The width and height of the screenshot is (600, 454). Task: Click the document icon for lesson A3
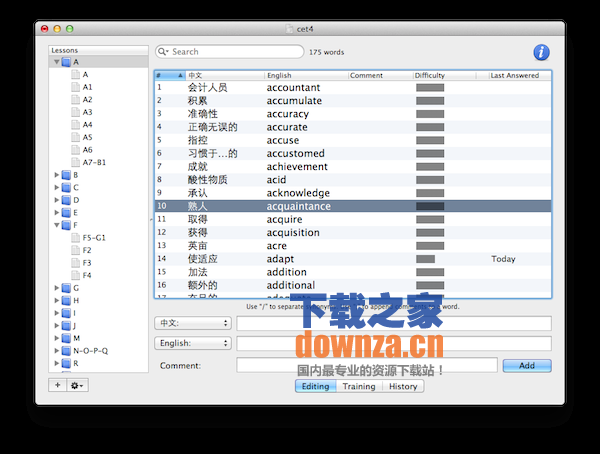click(75, 112)
